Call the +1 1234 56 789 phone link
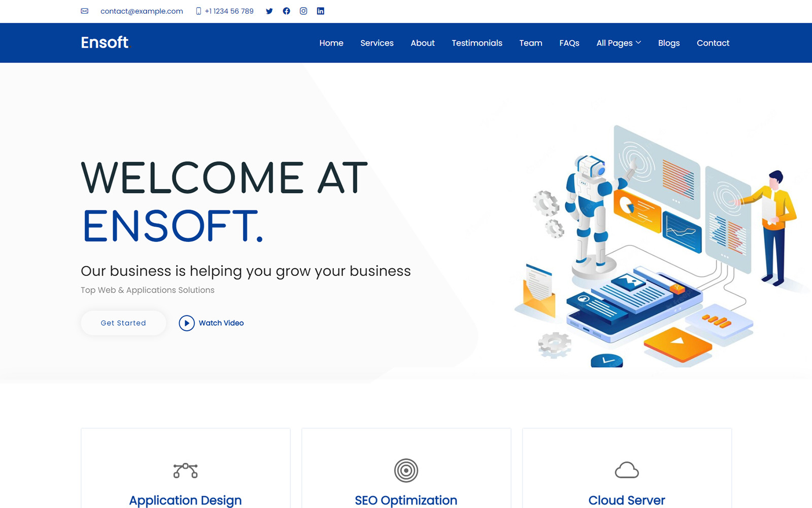Image resolution: width=812 pixels, height=508 pixels. pyautogui.click(x=229, y=11)
